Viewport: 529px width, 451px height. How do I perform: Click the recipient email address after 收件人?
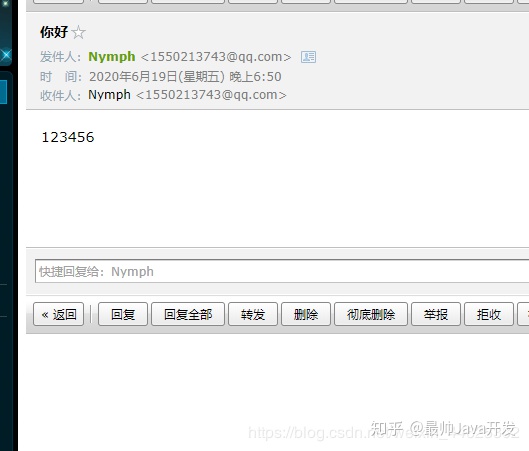click(211, 95)
